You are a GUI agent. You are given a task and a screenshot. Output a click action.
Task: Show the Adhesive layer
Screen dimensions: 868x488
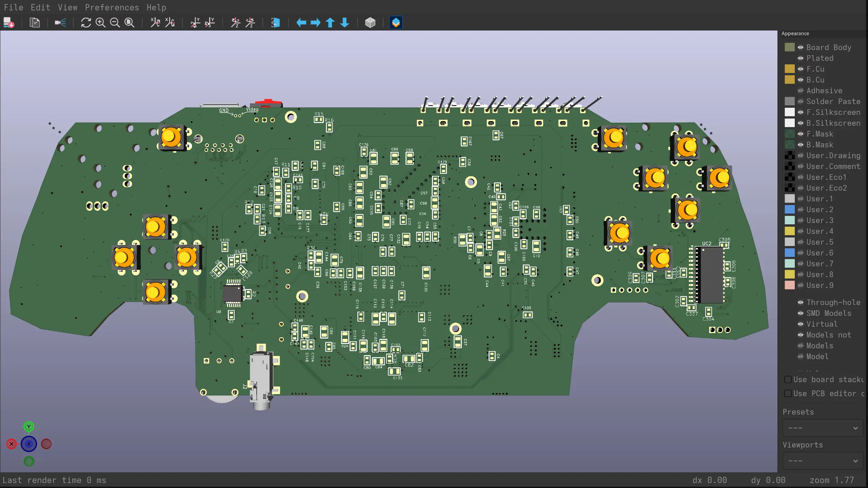[x=801, y=91]
